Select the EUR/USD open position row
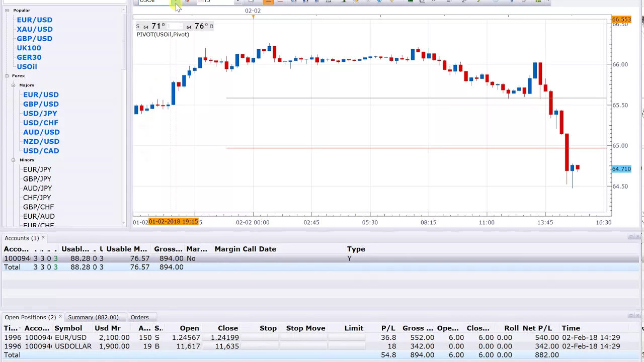644x362 pixels. click(322, 338)
